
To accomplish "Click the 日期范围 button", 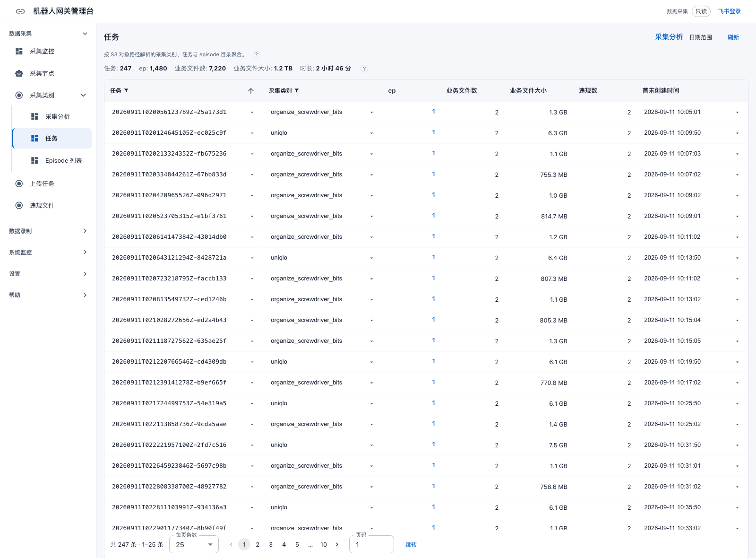I will (x=701, y=37).
